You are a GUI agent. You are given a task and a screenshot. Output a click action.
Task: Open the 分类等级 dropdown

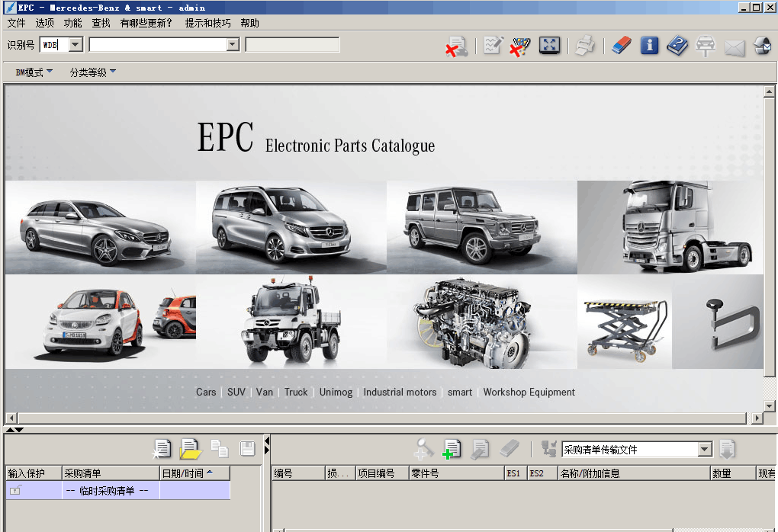tap(93, 72)
